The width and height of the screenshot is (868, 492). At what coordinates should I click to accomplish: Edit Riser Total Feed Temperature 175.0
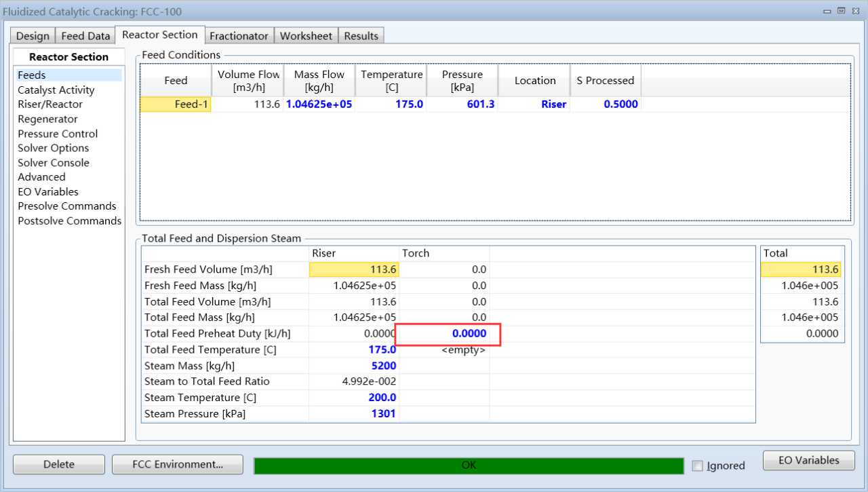tap(354, 349)
